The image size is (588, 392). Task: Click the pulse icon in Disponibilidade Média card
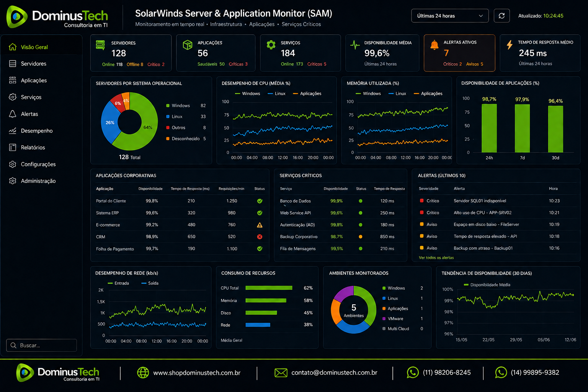(355, 45)
